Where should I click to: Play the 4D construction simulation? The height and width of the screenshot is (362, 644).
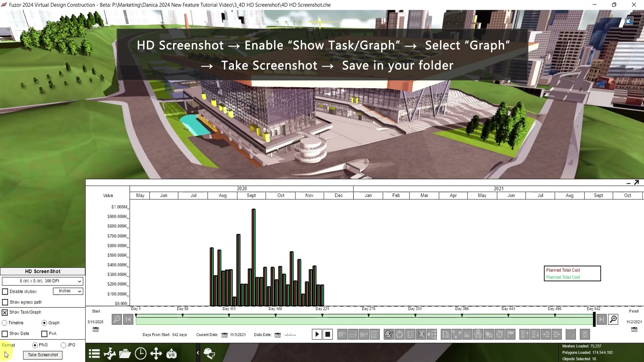[317, 334]
